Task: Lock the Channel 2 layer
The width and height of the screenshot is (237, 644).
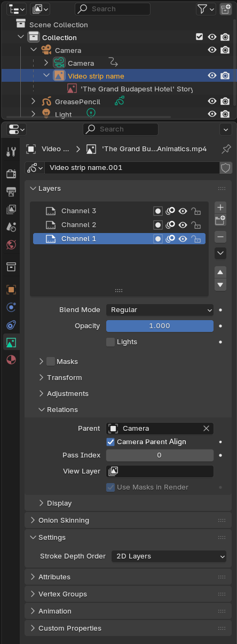Action: coord(196,224)
